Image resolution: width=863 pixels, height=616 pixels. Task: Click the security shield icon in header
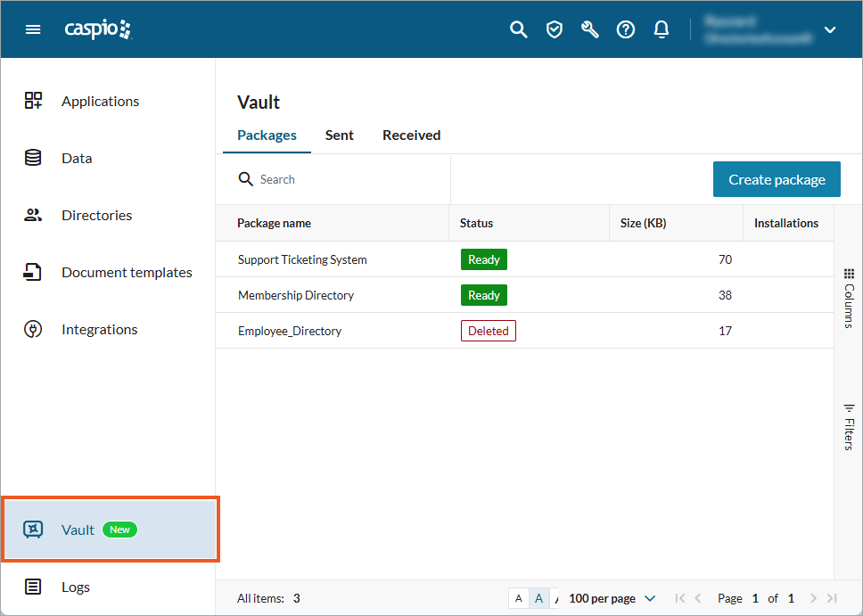click(x=555, y=29)
